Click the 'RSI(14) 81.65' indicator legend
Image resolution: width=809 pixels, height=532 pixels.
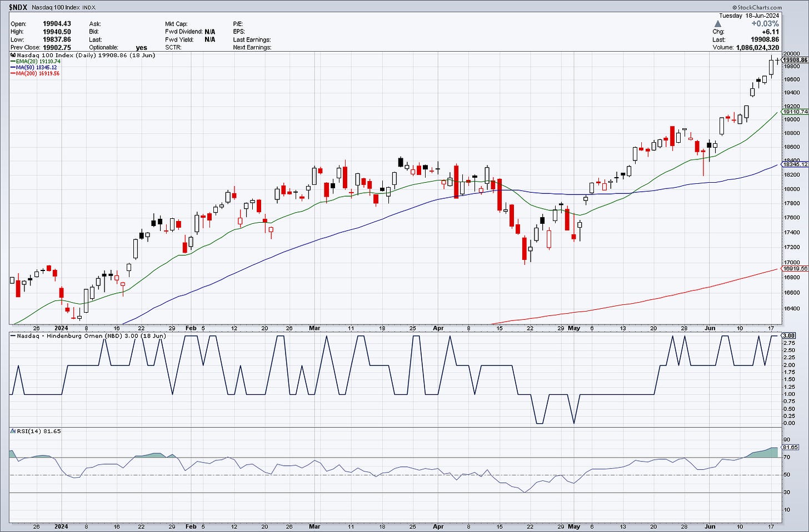point(35,431)
